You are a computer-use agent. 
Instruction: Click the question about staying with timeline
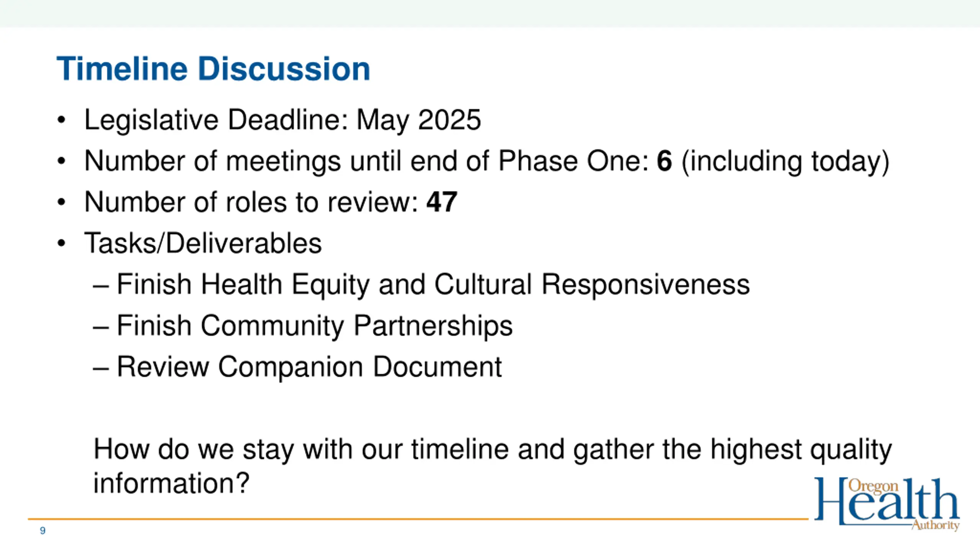pos(493,466)
